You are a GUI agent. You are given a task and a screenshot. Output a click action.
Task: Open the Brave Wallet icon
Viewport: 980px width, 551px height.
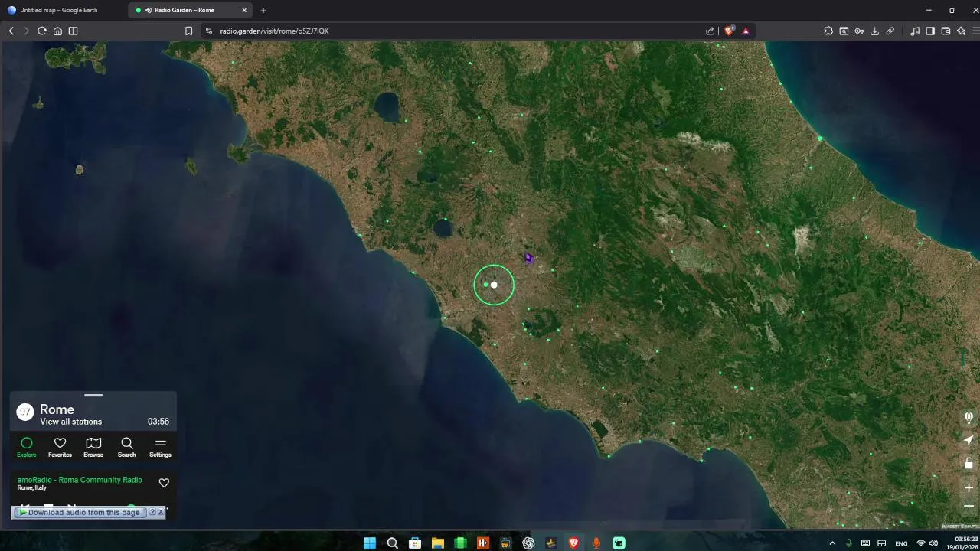click(946, 31)
